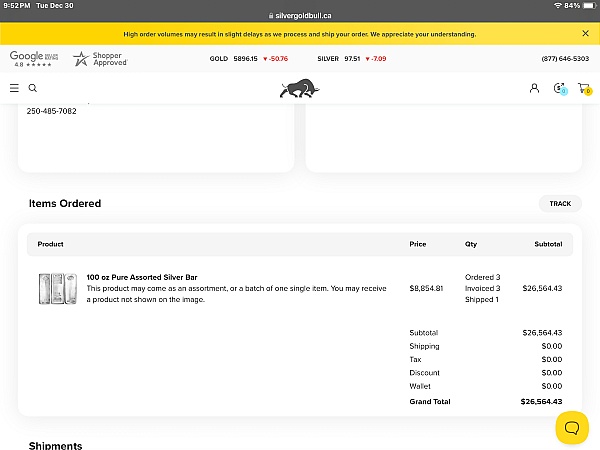Click the GOLD spot price ticker
This screenshot has height=450, width=600.
(x=248, y=59)
